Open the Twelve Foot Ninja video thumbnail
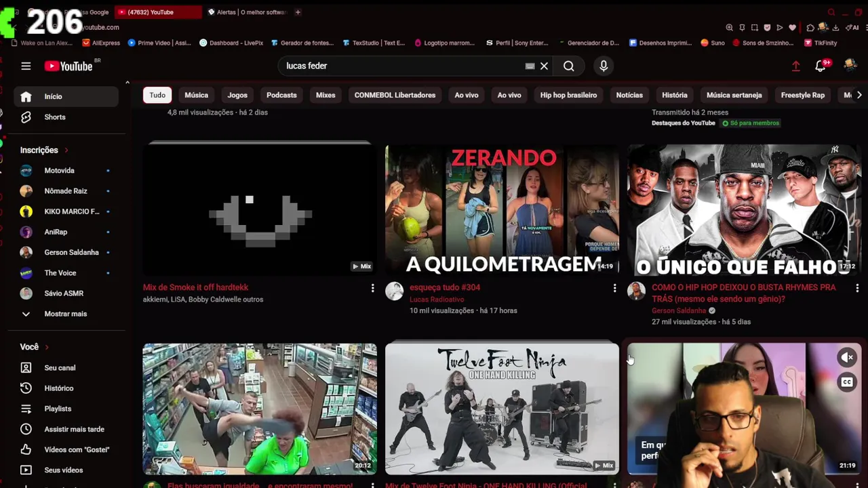Screen dimensions: 868x488 [x=502, y=409]
